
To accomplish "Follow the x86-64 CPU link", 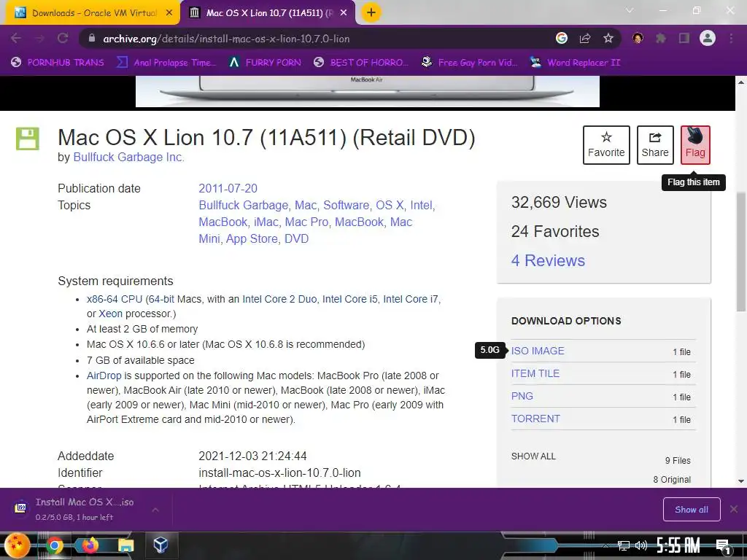I will coord(115,299).
